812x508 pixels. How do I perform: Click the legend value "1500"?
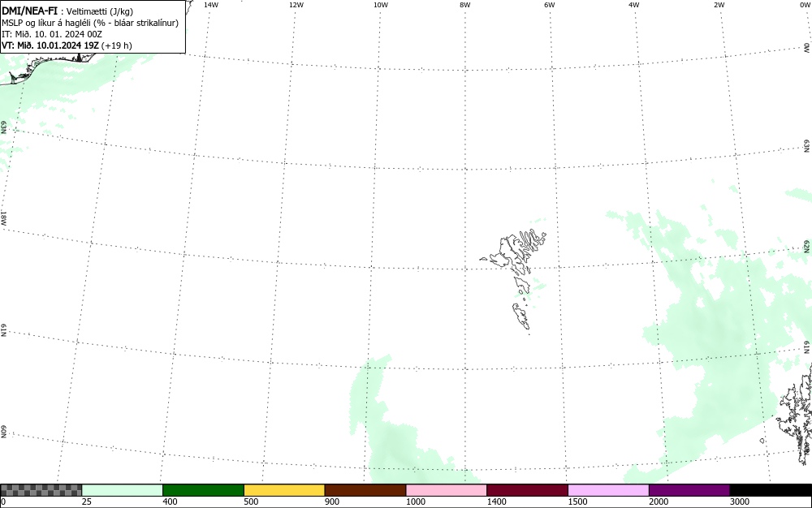pyautogui.click(x=577, y=502)
